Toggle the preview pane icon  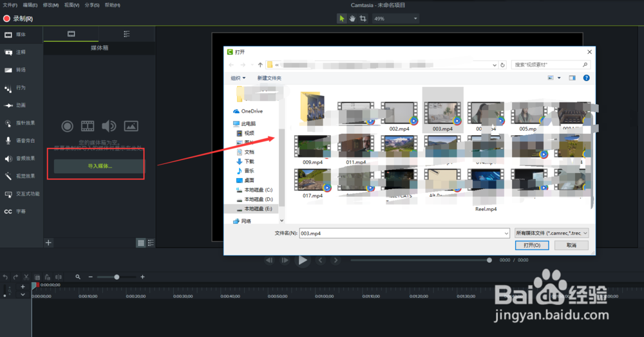[x=572, y=78]
